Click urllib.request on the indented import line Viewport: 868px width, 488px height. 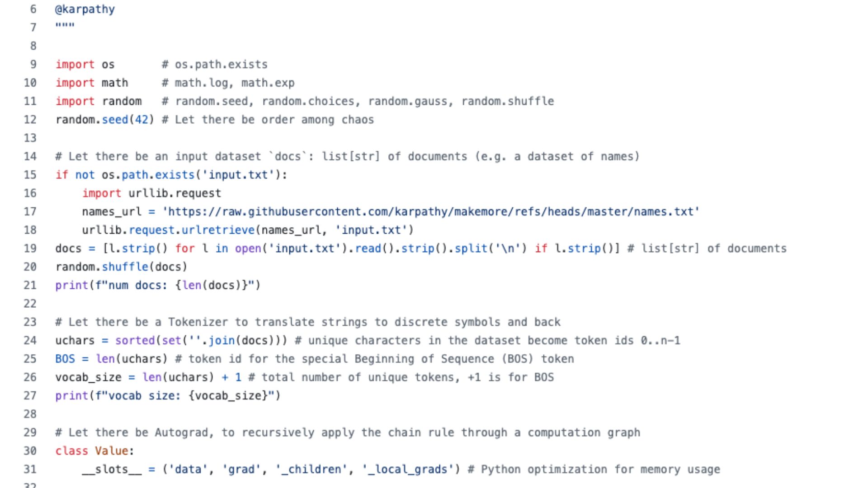coord(175,193)
